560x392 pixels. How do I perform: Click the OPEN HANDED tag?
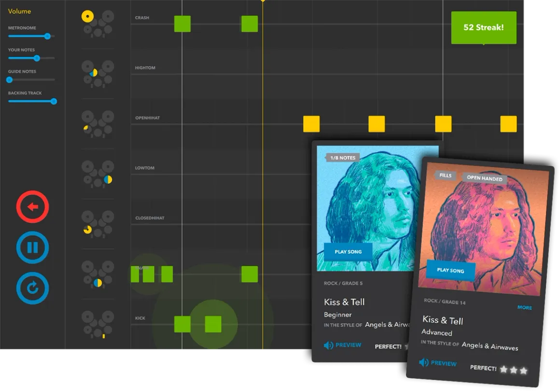coord(484,178)
